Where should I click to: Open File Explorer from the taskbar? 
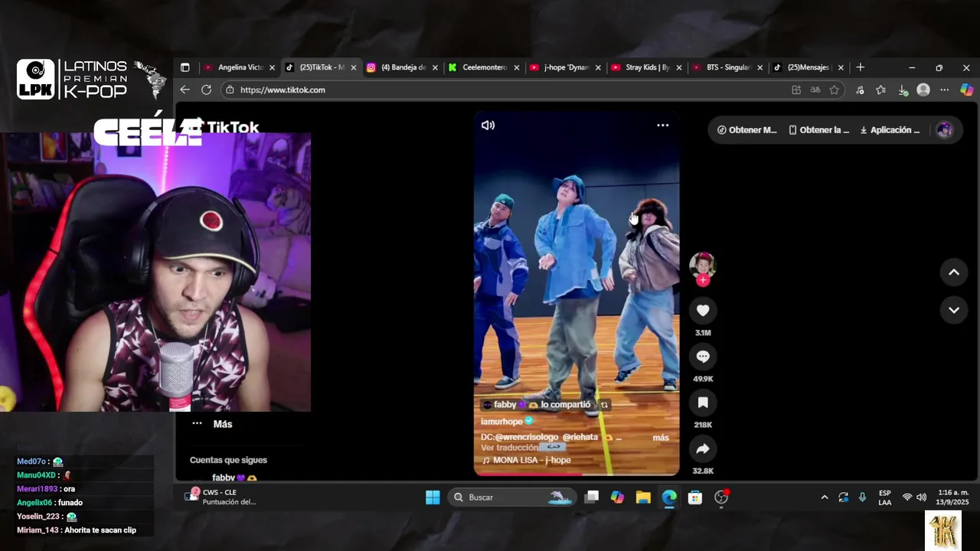point(643,497)
